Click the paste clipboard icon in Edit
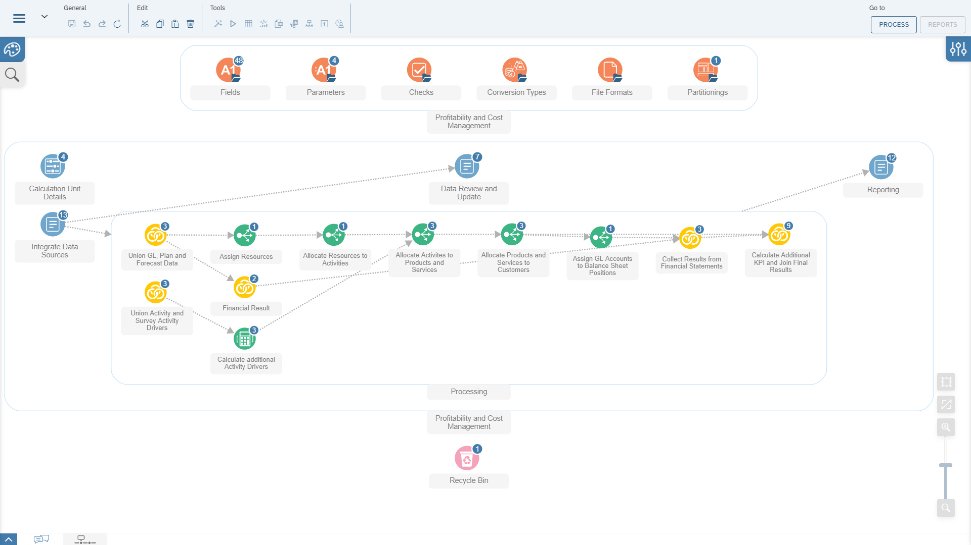This screenshot has width=971, height=545. pyautogui.click(x=175, y=24)
